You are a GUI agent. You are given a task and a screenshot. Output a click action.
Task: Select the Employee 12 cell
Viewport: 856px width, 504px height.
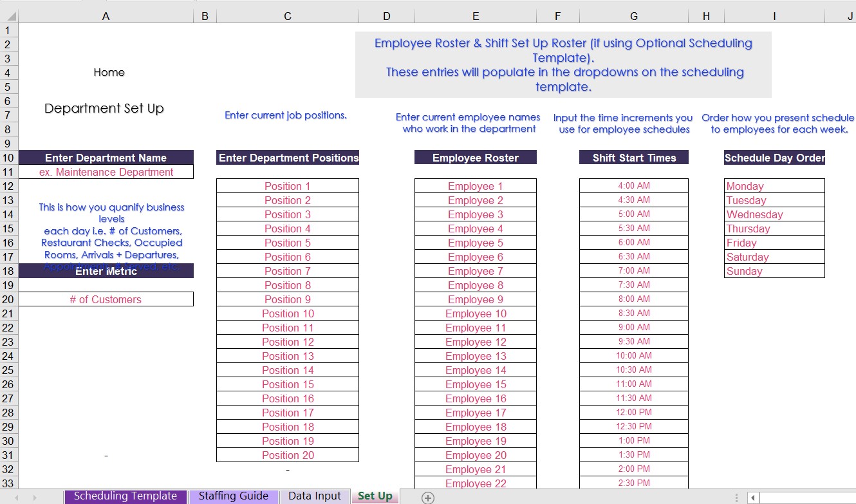pos(476,342)
